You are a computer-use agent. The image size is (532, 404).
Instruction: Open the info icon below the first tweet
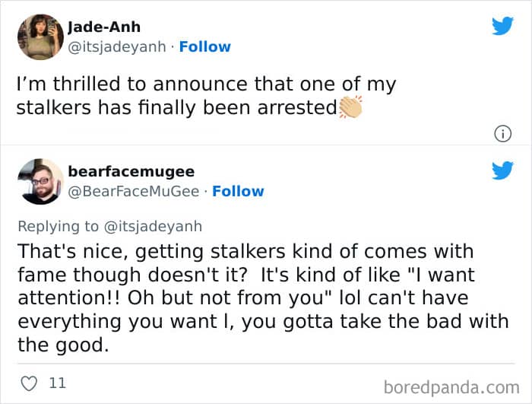pyautogui.click(x=502, y=134)
